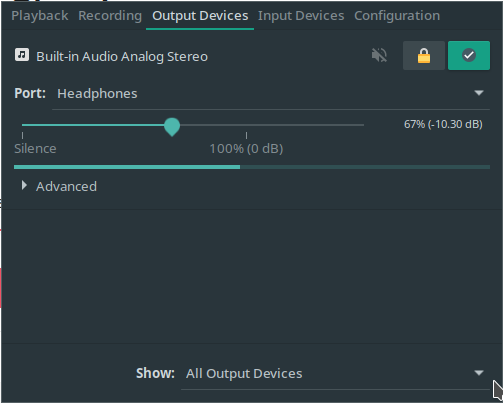Screen dimensions: 503x403
Task: Click the Built-in Audio Analog Stereo label
Action: 122,56
